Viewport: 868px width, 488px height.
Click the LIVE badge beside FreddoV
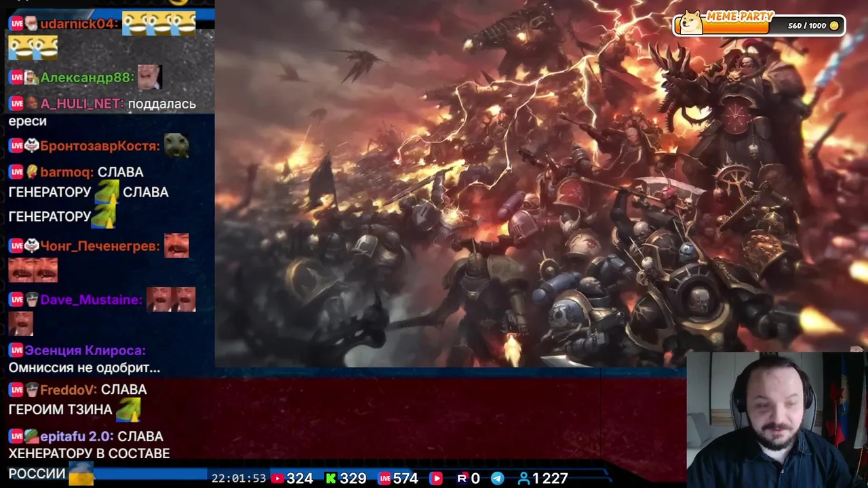click(x=16, y=390)
